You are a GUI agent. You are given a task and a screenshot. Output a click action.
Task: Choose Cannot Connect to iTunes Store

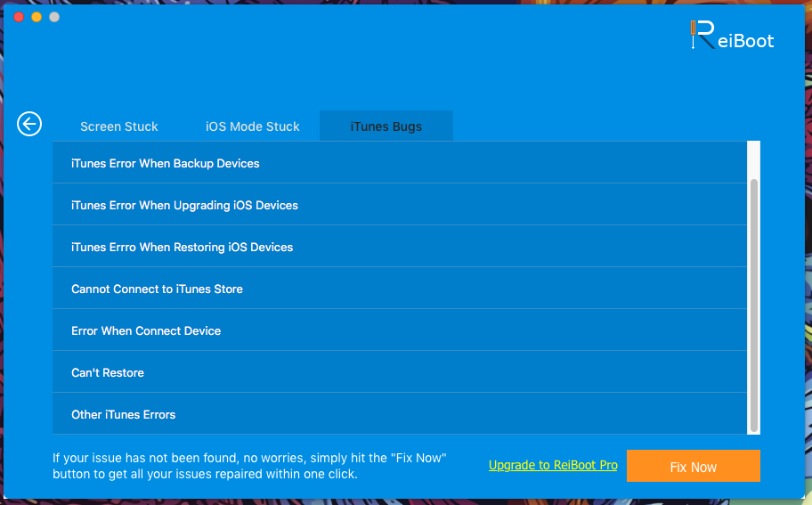399,289
